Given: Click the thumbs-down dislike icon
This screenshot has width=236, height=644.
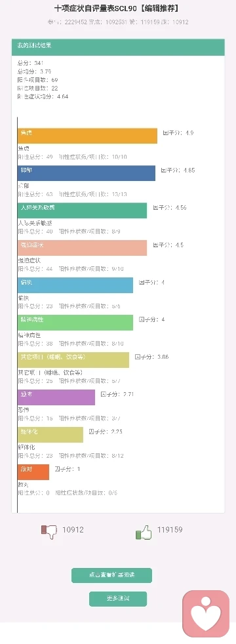Looking at the screenshot, I should (x=49, y=532).
